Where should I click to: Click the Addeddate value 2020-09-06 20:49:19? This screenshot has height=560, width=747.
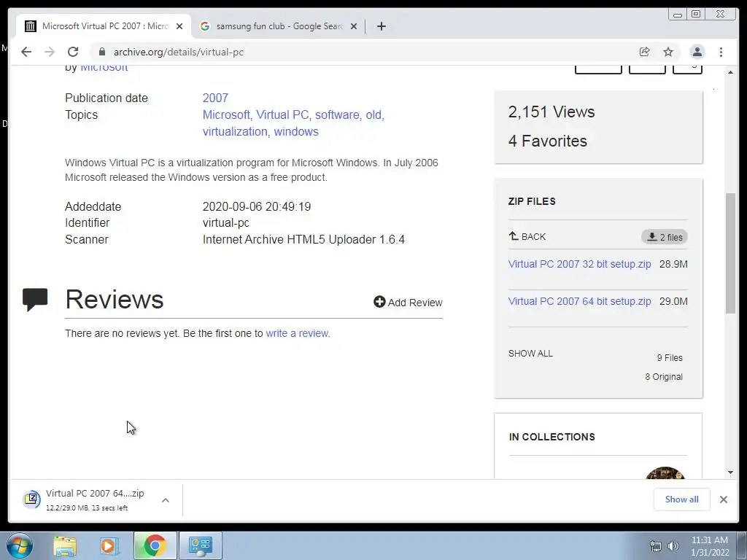point(256,206)
